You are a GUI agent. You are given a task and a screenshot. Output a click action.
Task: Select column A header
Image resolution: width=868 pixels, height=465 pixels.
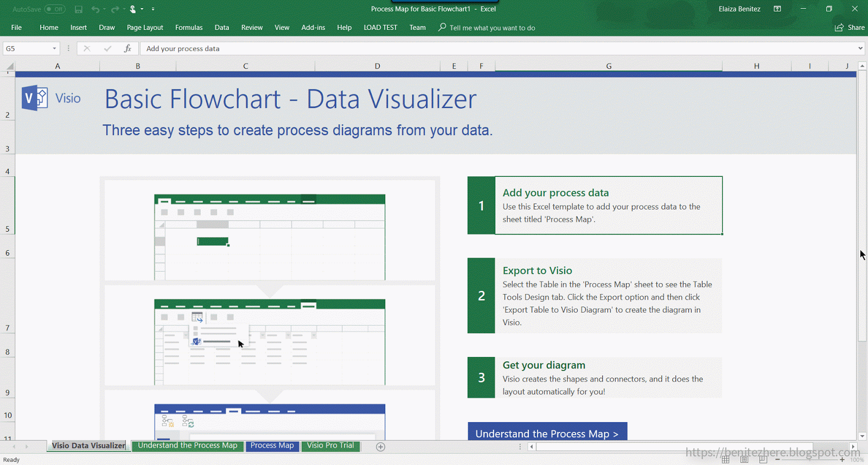point(58,66)
